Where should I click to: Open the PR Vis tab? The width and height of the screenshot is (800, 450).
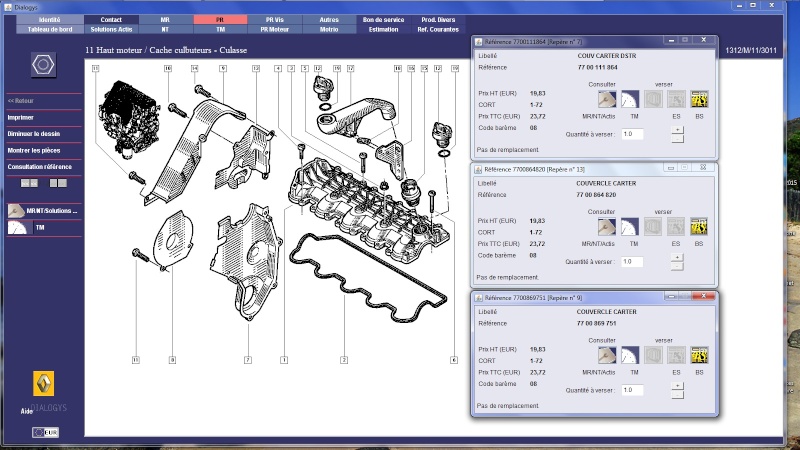click(x=275, y=19)
